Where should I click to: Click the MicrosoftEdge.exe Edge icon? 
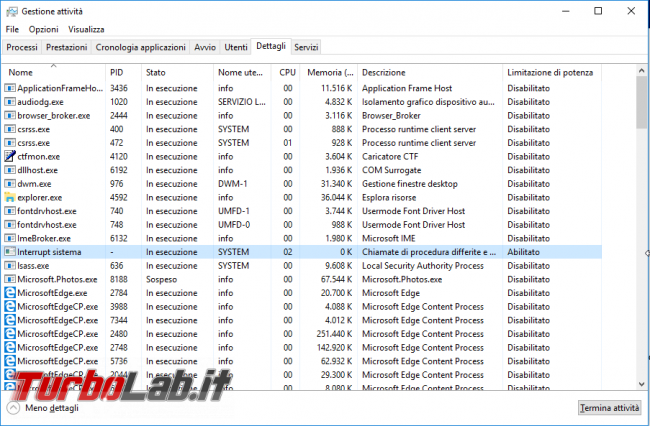[10, 293]
